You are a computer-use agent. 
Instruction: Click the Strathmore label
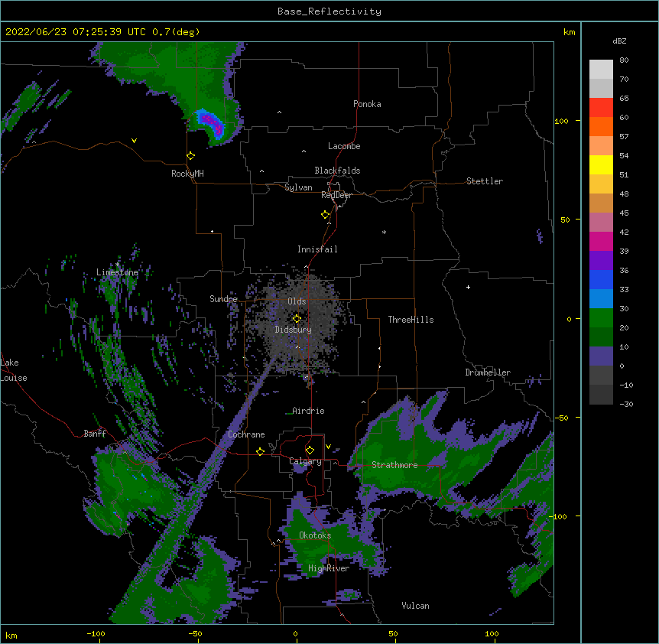click(394, 465)
